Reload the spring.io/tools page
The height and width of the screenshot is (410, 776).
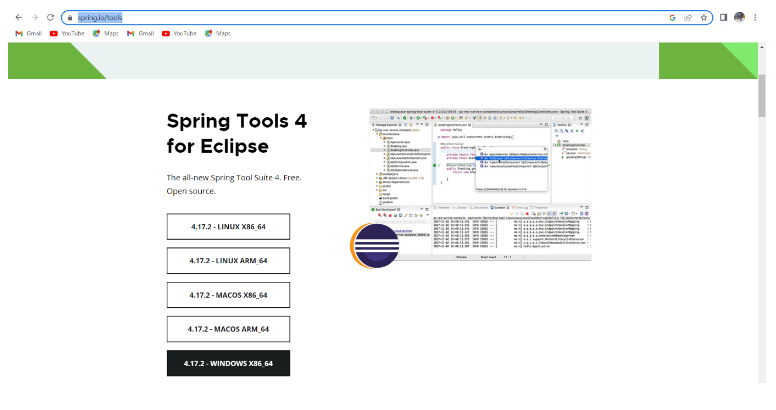pos(50,17)
